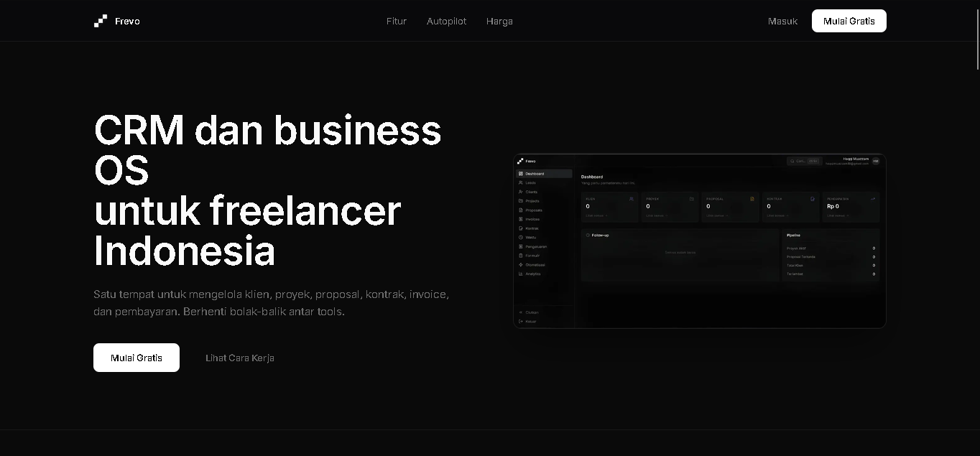980x456 pixels.
Task: Click Keluar logout icon in preview sidebar
Action: tap(520, 321)
